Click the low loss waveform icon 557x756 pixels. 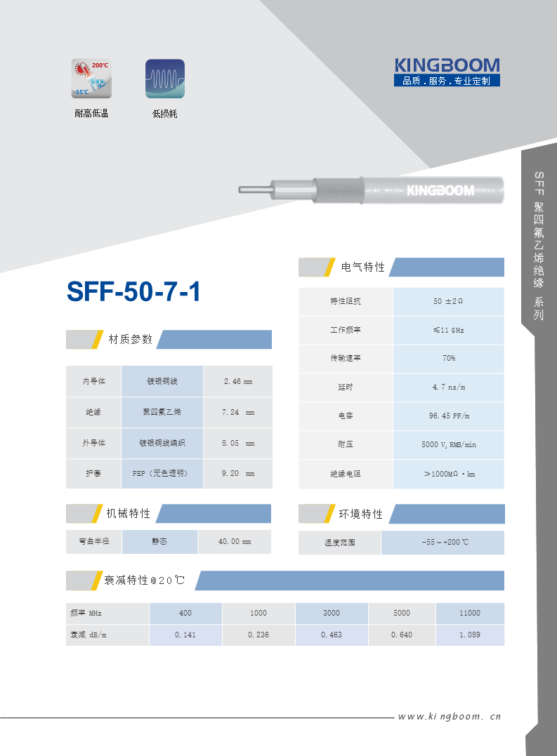tap(165, 79)
